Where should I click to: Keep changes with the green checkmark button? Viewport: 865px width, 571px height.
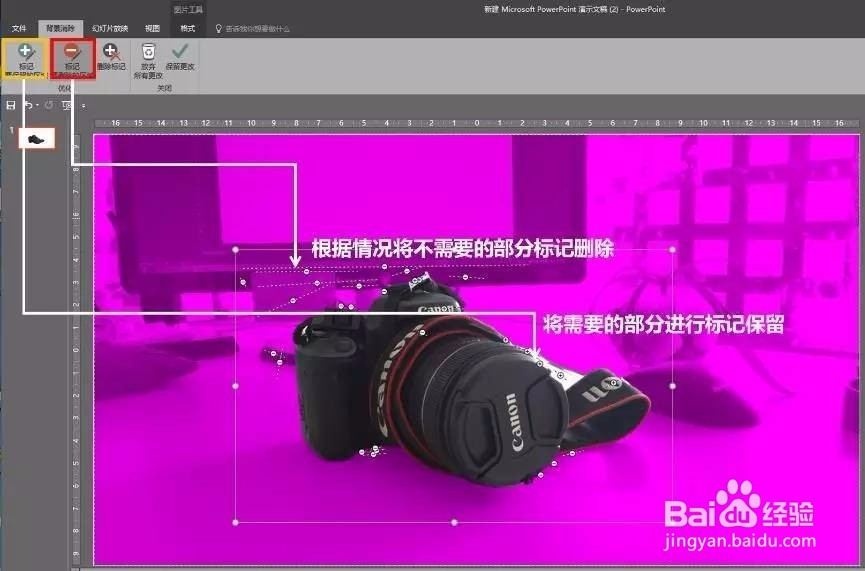(180, 57)
